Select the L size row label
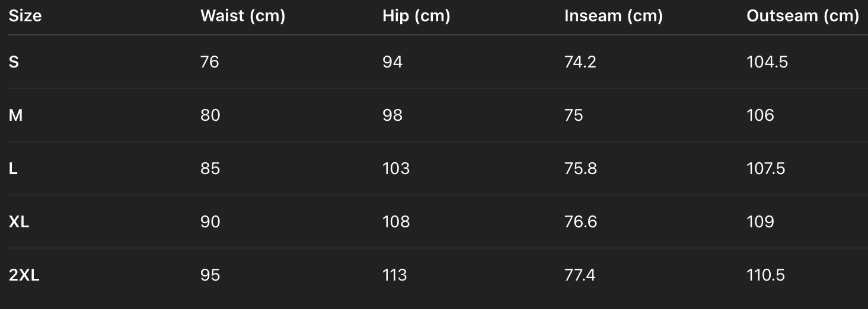This screenshot has width=868, height=309. [x=13, y=168]
